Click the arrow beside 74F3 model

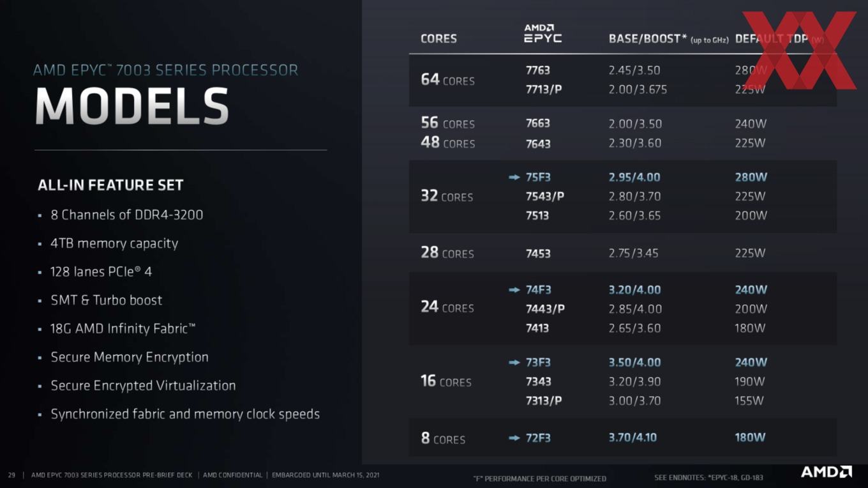click(x=514, y=290)
